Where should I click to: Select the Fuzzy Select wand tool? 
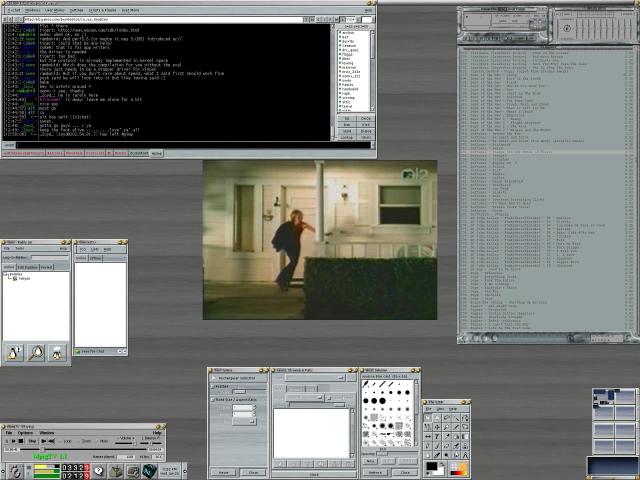coord(456,418)
